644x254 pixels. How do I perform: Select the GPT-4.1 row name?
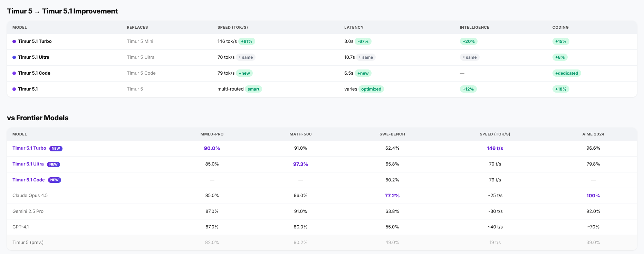pyautogui.click(x=21, y=227)
